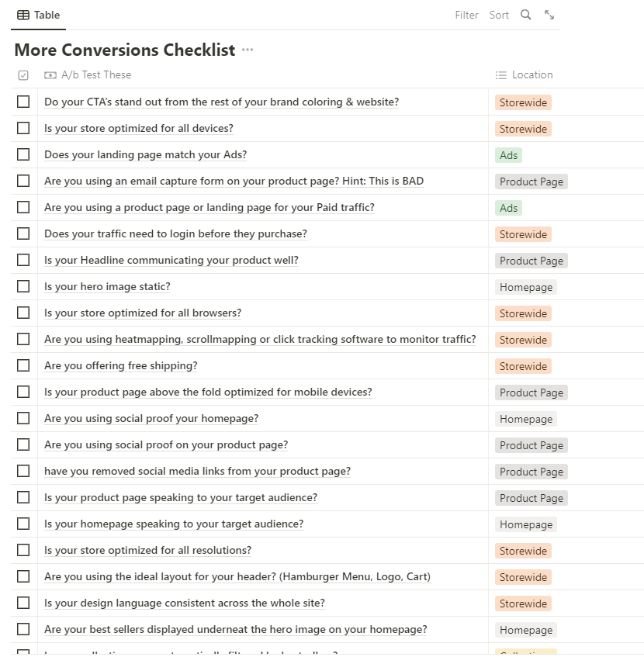The image size is (644, 657).
Task: Check the box for 'Are you offering free shipping?'
Action: click(23, 365)
